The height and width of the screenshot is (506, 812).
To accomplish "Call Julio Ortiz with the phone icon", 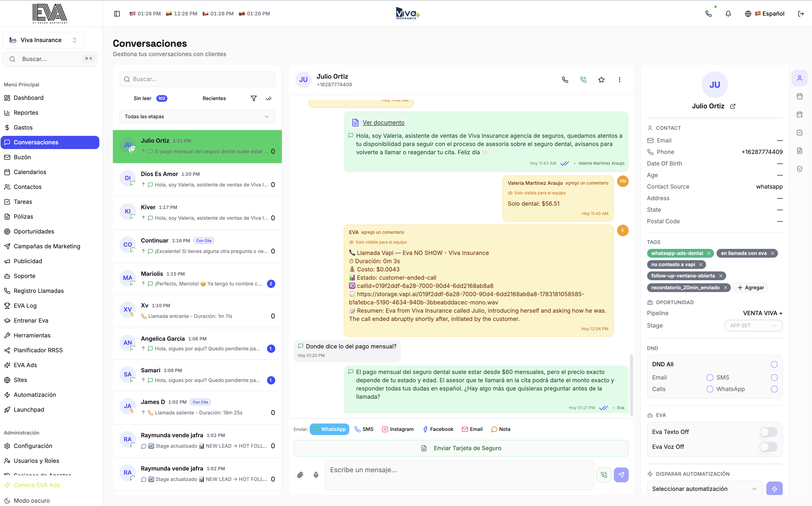I will (x=565, y=80).
